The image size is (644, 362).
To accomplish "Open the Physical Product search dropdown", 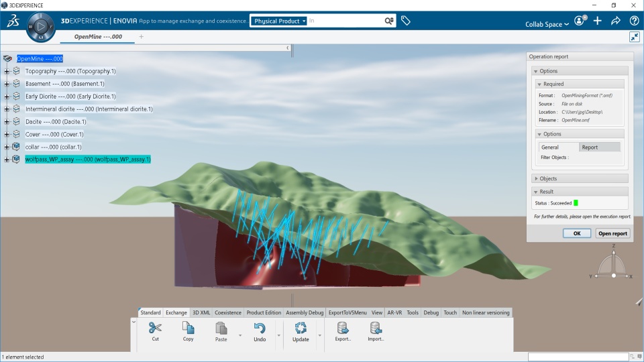I will [279, 21].
